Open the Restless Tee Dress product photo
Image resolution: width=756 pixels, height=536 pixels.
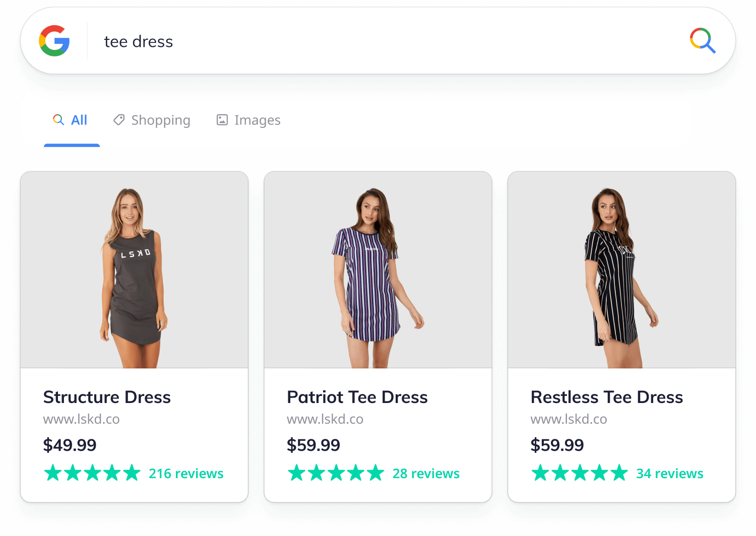(x=621, y=270)
